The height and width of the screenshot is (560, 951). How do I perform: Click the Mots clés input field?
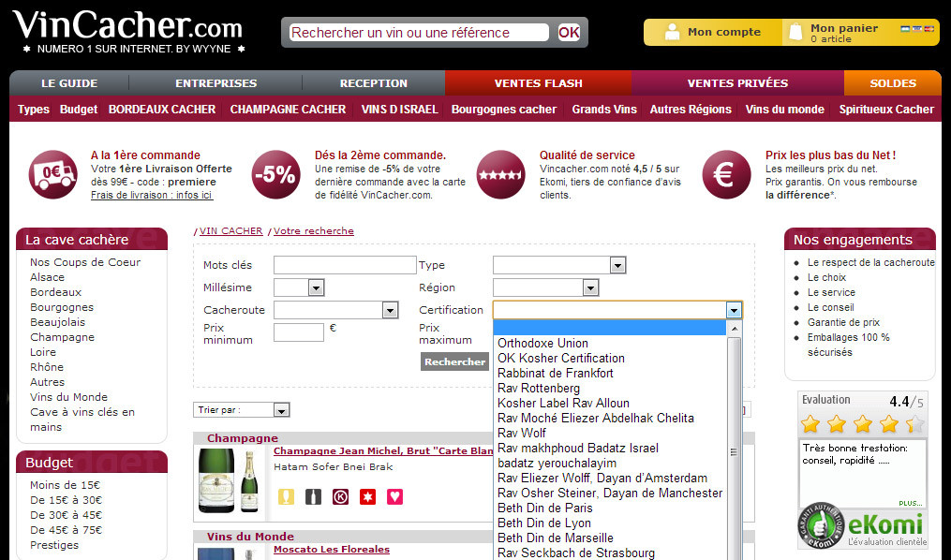coord(345,265)
